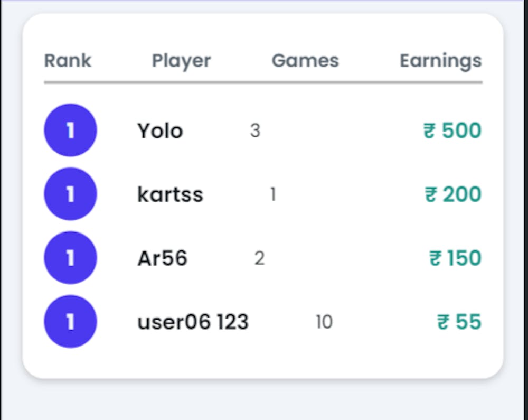
Task: Sort by the Player column header
Action: [181, 60]
